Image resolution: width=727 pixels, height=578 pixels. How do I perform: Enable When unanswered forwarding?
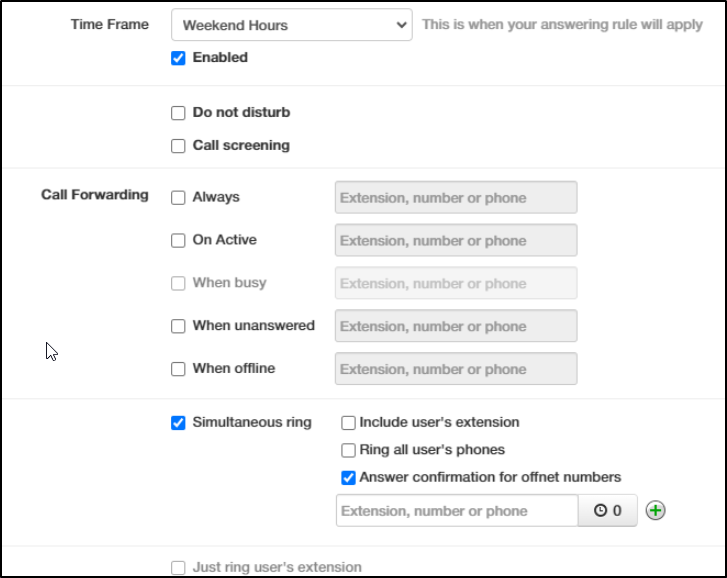179,326
